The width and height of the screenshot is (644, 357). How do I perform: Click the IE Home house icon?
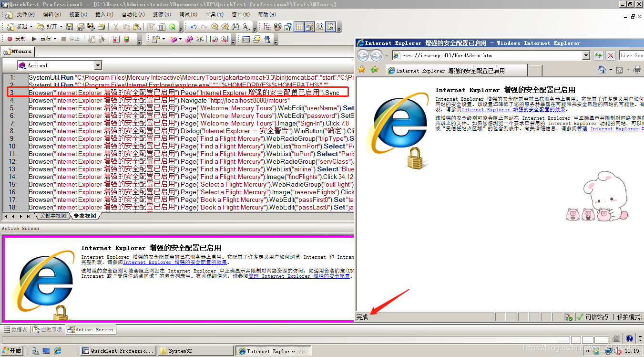point(602,70)
